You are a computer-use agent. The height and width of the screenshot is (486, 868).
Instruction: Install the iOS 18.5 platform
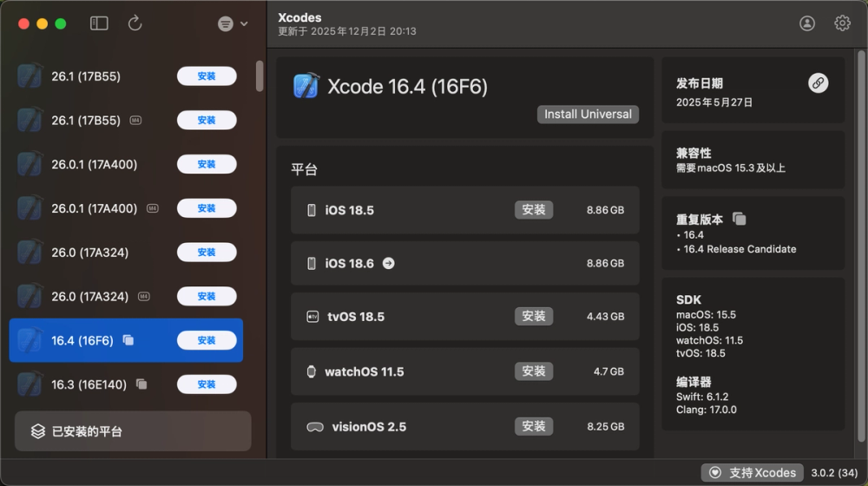click(534, 210)
